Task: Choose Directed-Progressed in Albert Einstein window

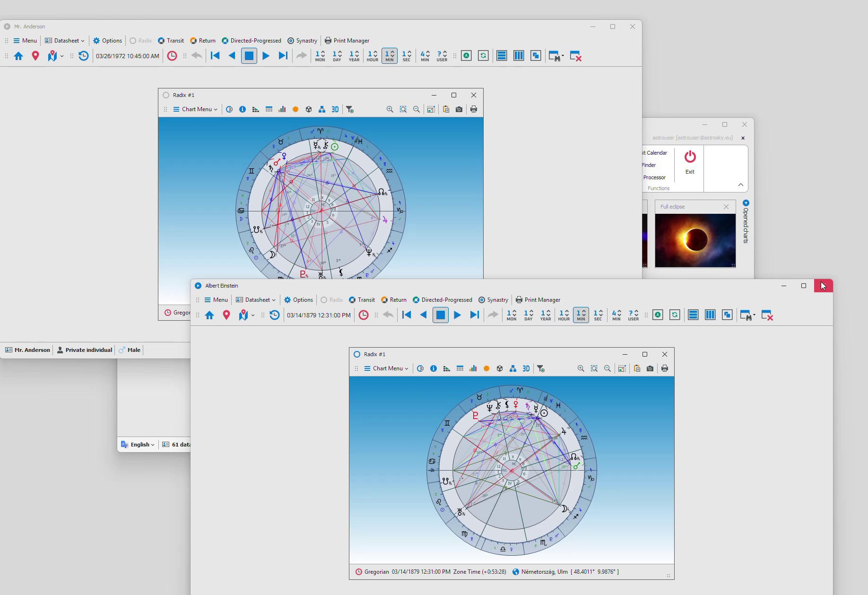Action: point(443,300)
